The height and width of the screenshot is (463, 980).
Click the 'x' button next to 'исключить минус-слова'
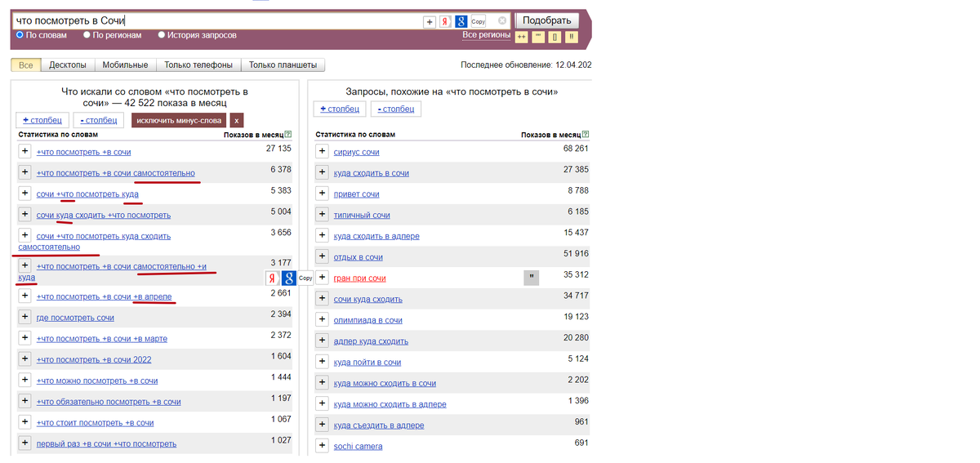[x=237, y=120]
